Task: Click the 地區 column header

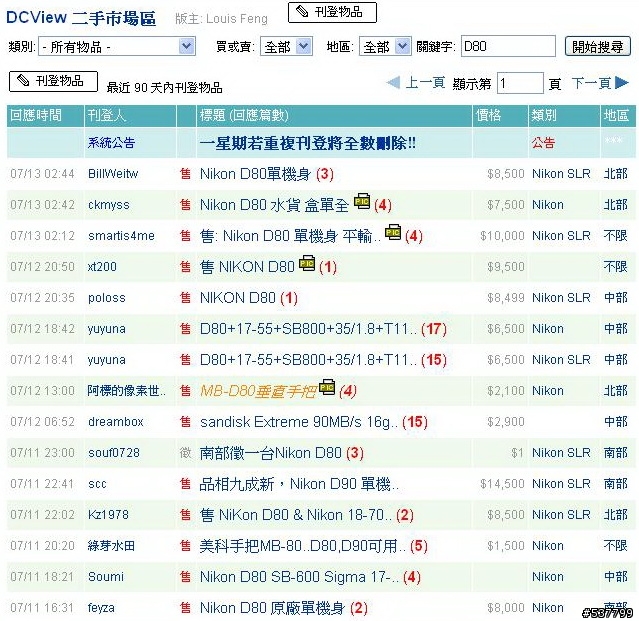Action: [616, 115]
